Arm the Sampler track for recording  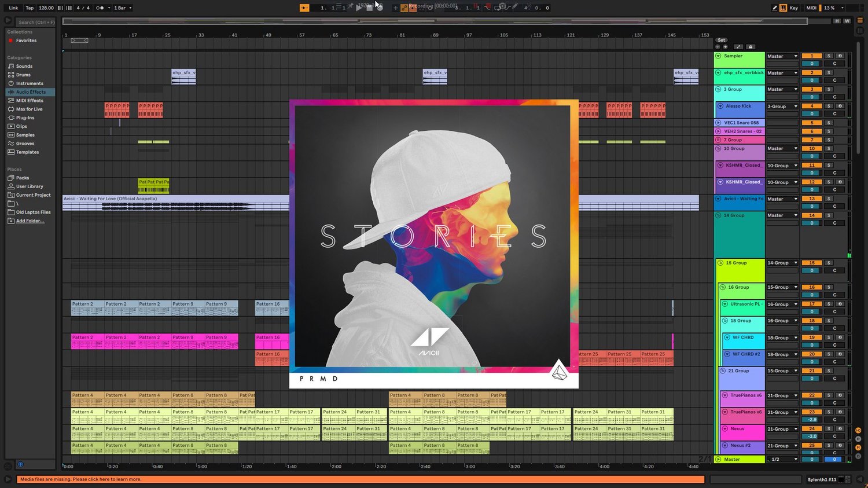(x=840, y=56)
